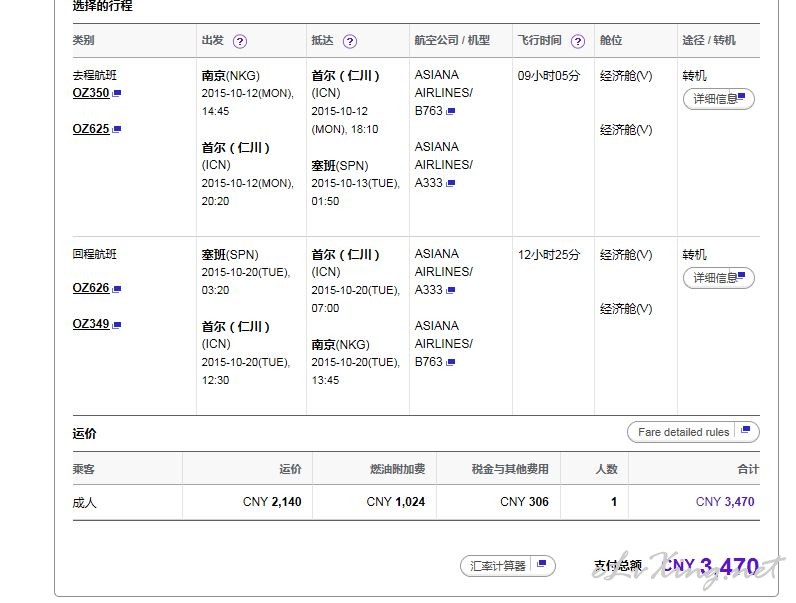
Task: Click popup icon next to OZ350
Action: pyautogui.click(x=117, y=93)
